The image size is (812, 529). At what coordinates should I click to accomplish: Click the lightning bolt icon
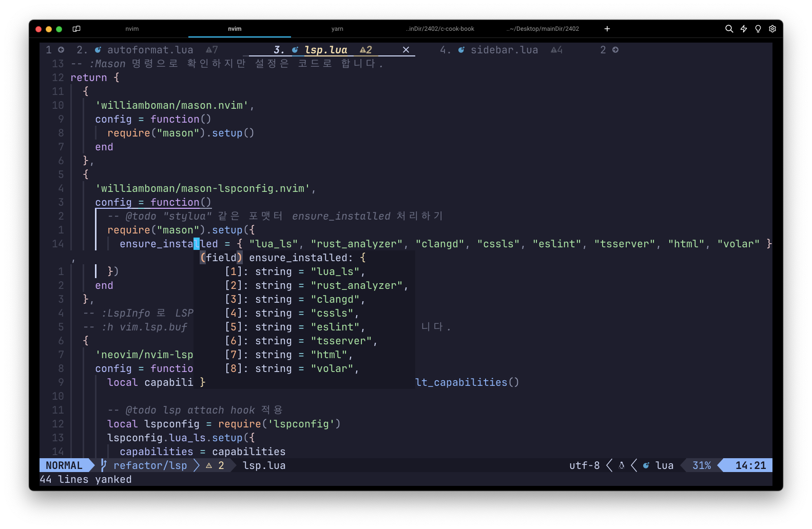pyautogui.click(x=744, y=29)
